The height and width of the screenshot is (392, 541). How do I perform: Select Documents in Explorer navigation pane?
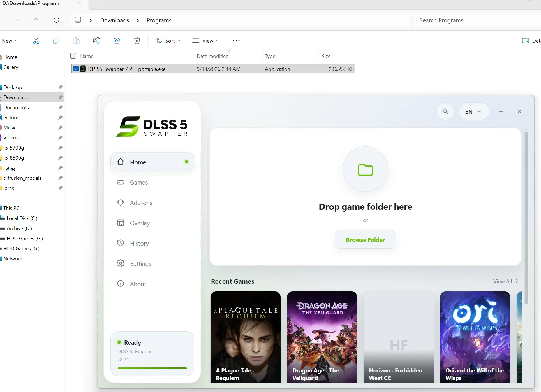click(32, 108)
